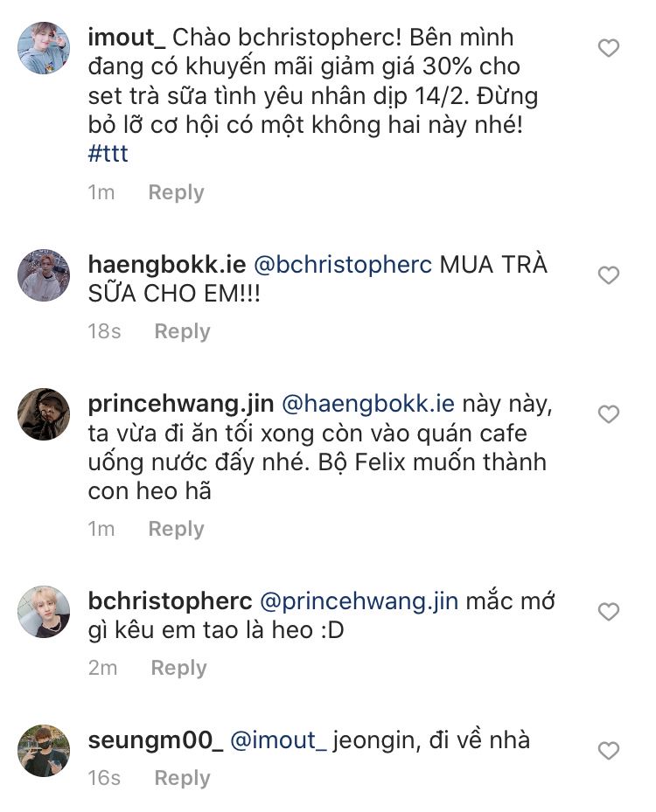656x812 pixels.
Task: Reply to bchristopherc's comment
Action: pos(178,668)
